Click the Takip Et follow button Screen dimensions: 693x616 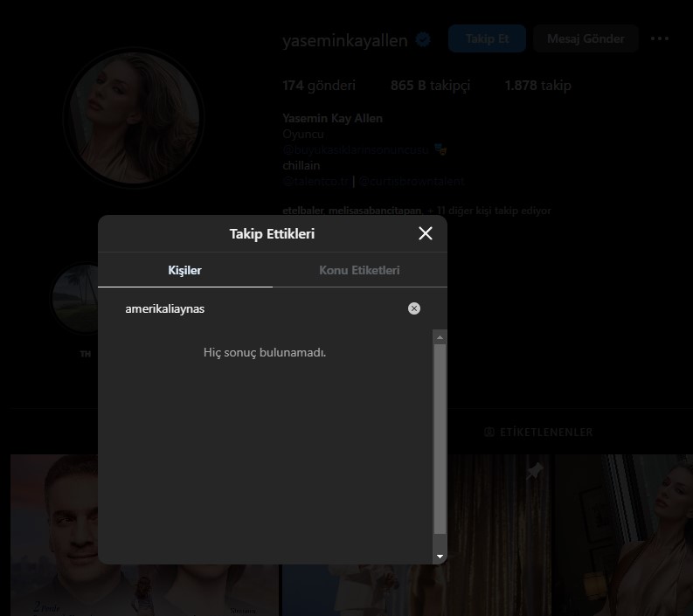tap(487, 39)
